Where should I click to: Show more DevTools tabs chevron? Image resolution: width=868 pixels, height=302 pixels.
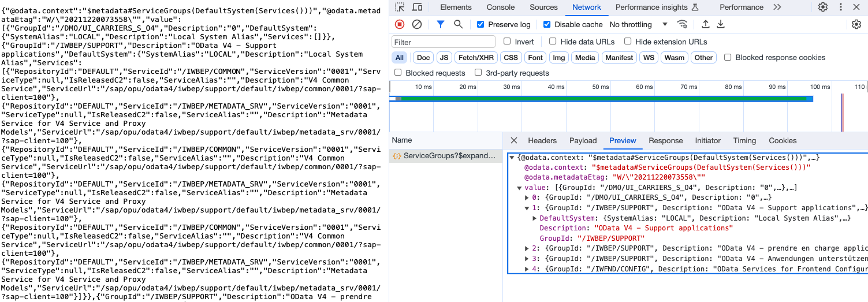(777, 7)
